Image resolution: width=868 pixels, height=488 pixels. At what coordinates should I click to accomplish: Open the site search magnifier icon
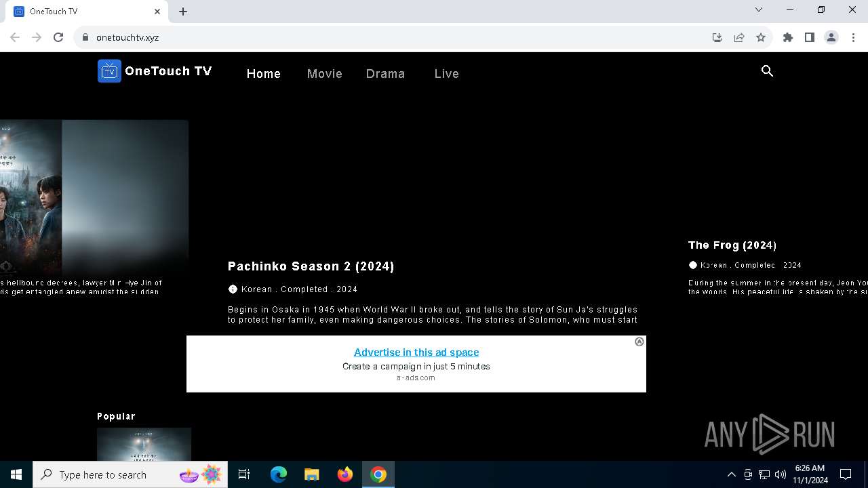(x=767, y=71)
